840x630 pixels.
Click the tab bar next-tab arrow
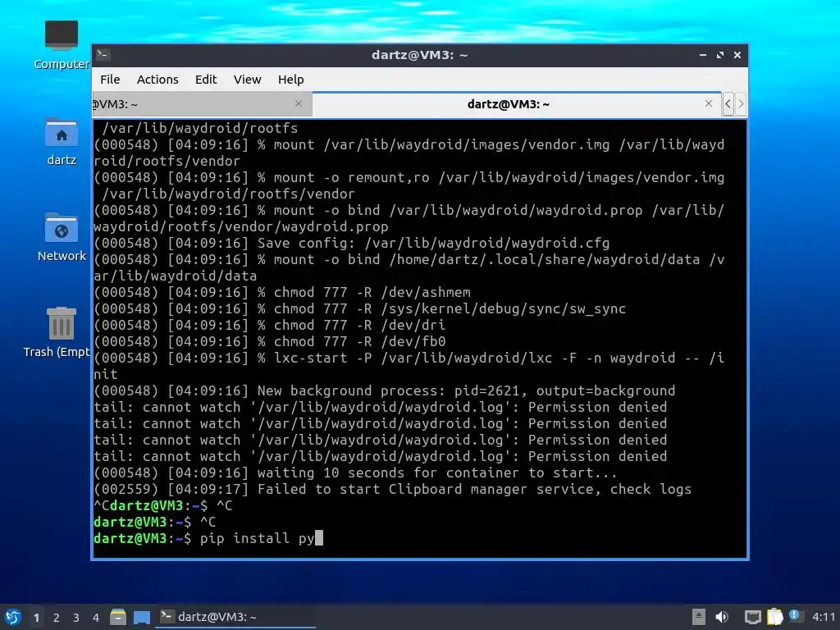click(x=741, y=104)
